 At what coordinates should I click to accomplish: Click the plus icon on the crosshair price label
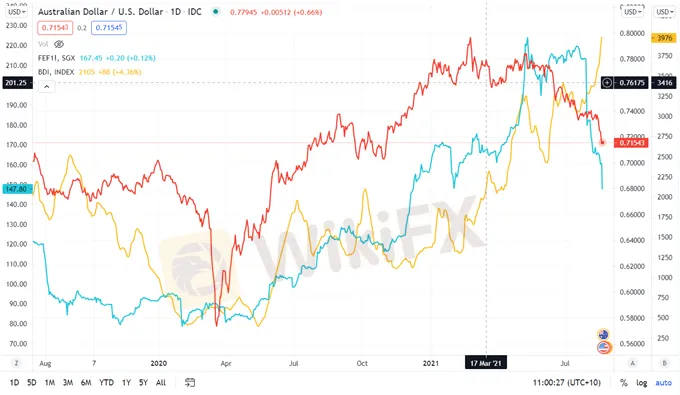click(x=607, y=82)
